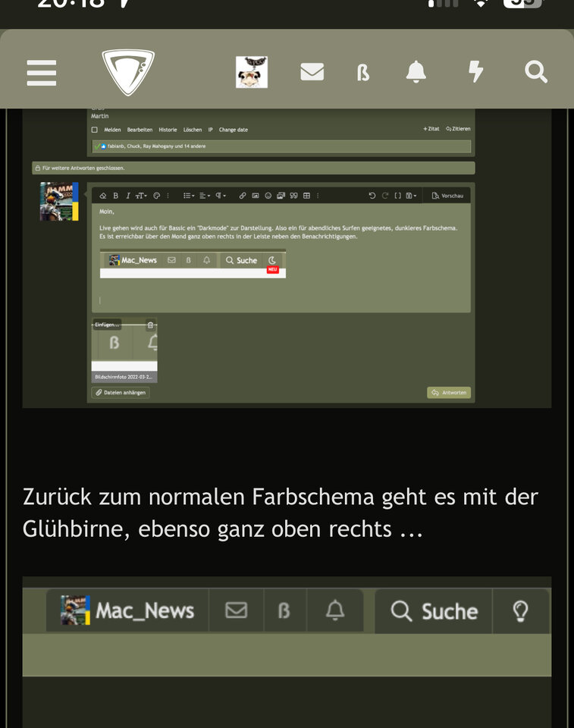
Task: Open the hamburger navigation menu
Action: pyautogui.click(x=42, y=73)
